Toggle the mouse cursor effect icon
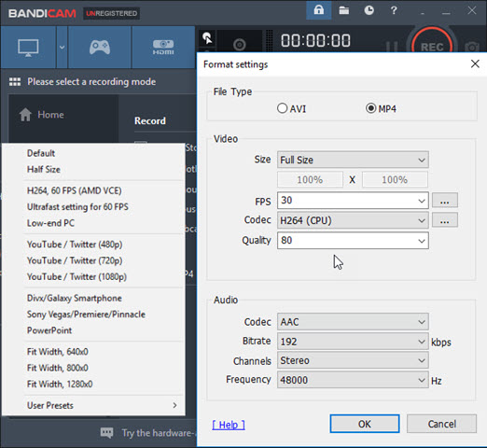This screenshot has width=487, height=448. click(x=207, y=38)
